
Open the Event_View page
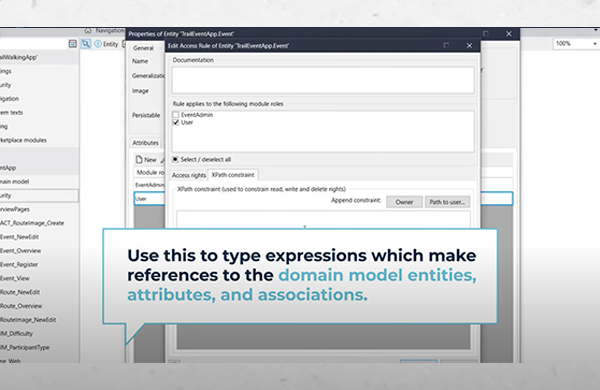pos(15,278)
